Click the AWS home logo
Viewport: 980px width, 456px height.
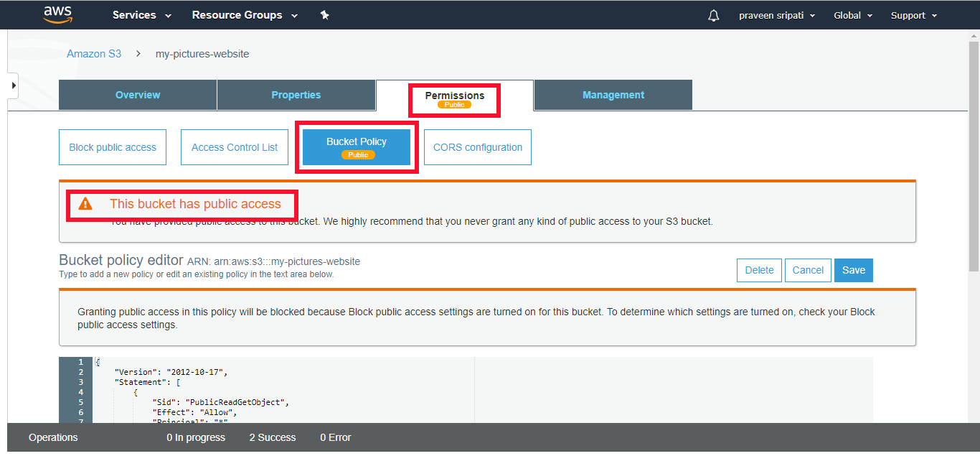click(57, 14)
